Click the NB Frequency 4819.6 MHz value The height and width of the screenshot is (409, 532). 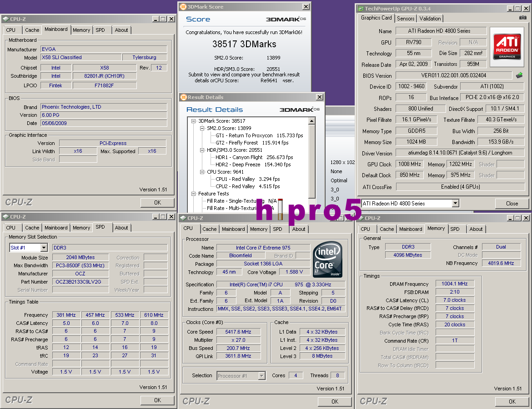(501, 263)
